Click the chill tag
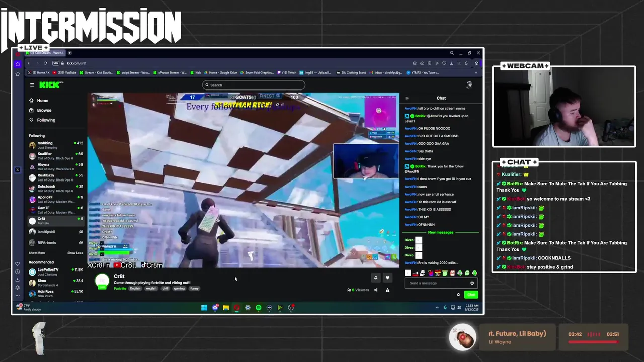Viewport: 644px width, 362px height. tap(165, 288)
